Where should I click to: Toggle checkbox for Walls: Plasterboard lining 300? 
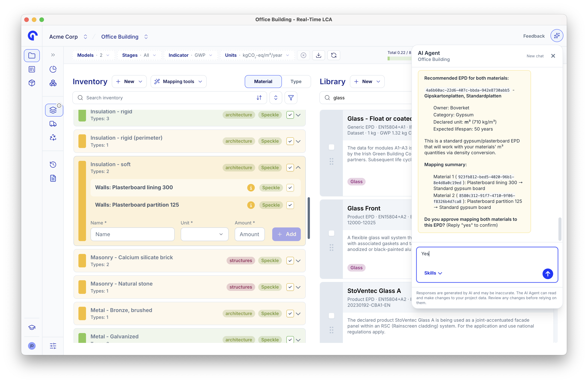point(290,188)
